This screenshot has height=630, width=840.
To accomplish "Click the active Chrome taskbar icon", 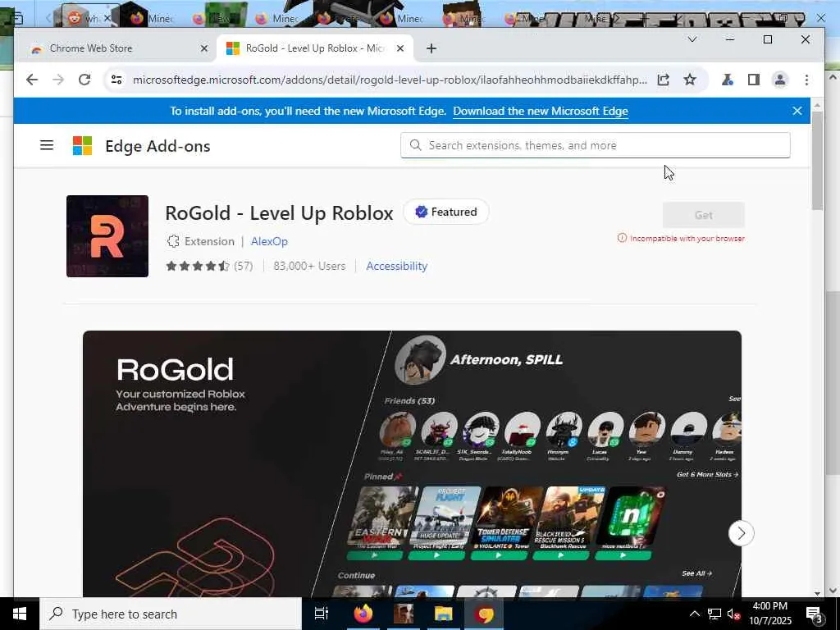I will point(484,614).
